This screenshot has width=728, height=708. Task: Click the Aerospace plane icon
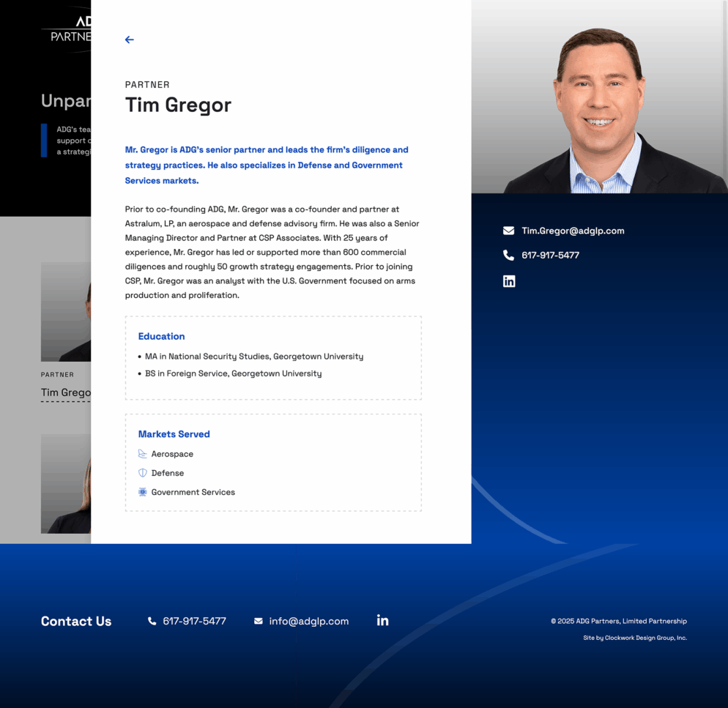[143, 454]
